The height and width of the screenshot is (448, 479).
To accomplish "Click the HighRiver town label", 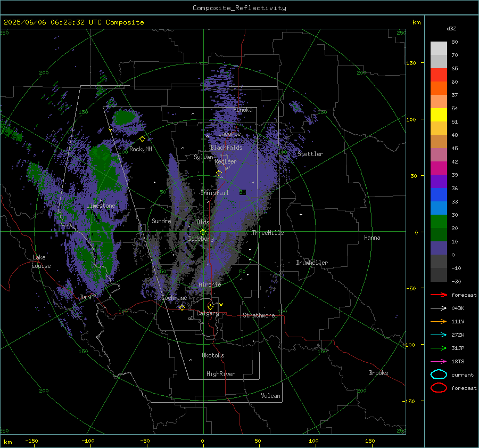I will coord(221,374).
